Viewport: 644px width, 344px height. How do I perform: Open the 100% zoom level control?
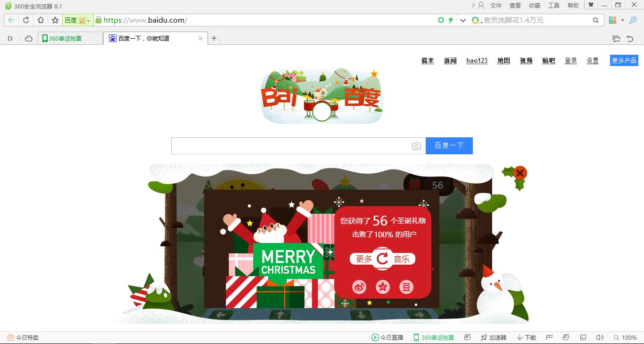point(625,337)
